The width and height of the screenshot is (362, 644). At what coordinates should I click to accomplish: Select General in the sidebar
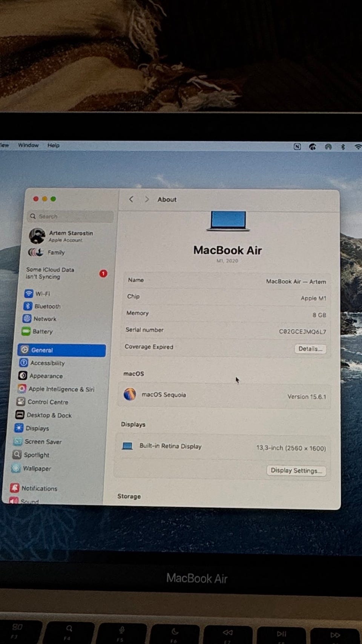pos(62,350)
